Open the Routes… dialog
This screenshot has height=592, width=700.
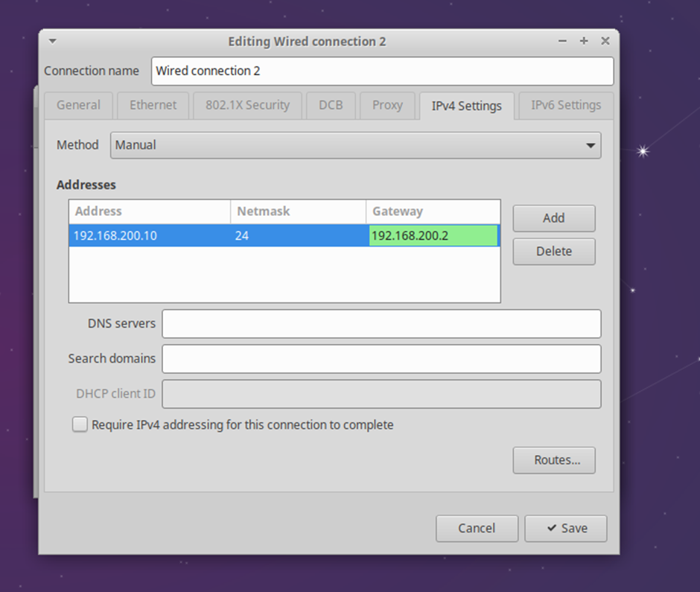tap(553, 460)
